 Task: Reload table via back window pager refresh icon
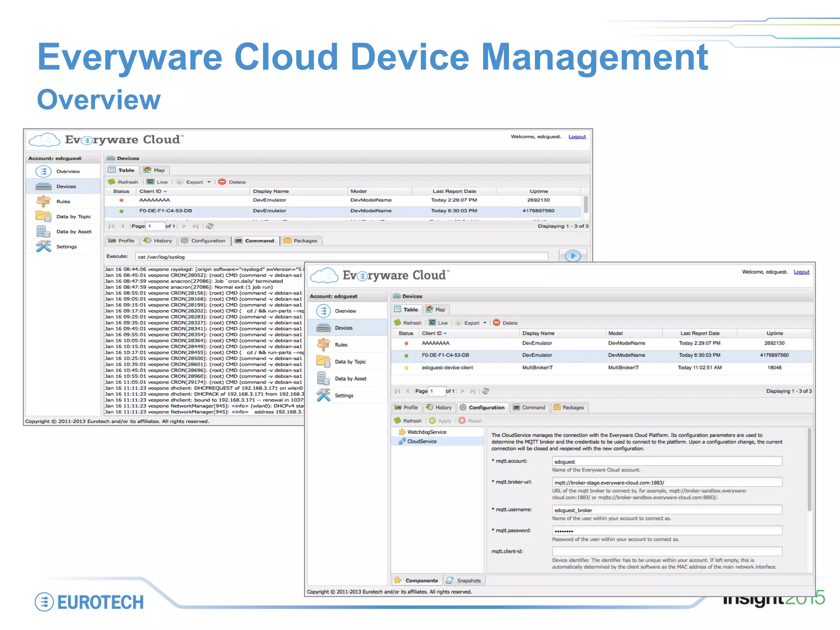coord(210,226)
